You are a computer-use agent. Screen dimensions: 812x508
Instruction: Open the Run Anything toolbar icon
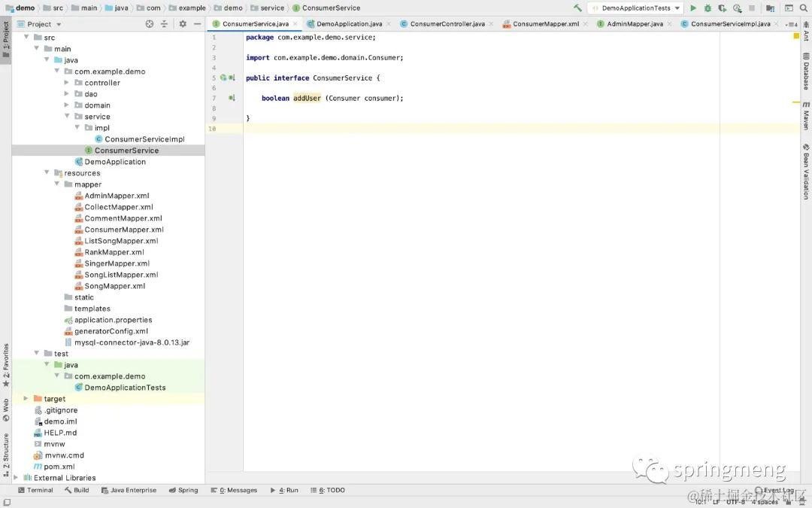tap(789, 8)
